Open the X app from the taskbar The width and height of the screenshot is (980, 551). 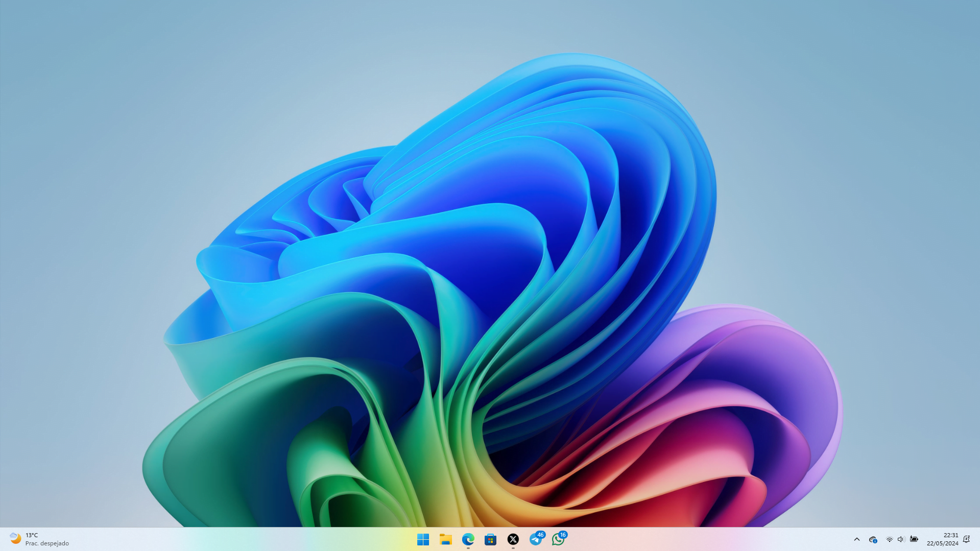click(x=513, y=539)
